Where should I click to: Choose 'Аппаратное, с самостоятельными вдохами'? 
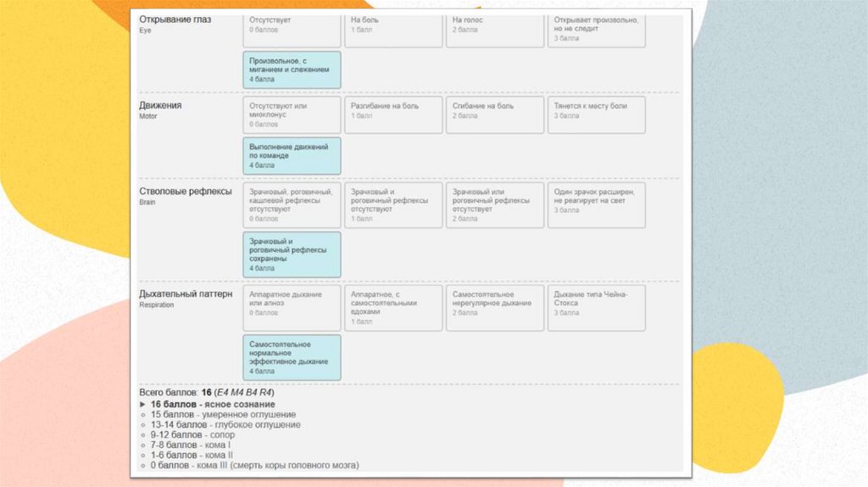point(393,308)
